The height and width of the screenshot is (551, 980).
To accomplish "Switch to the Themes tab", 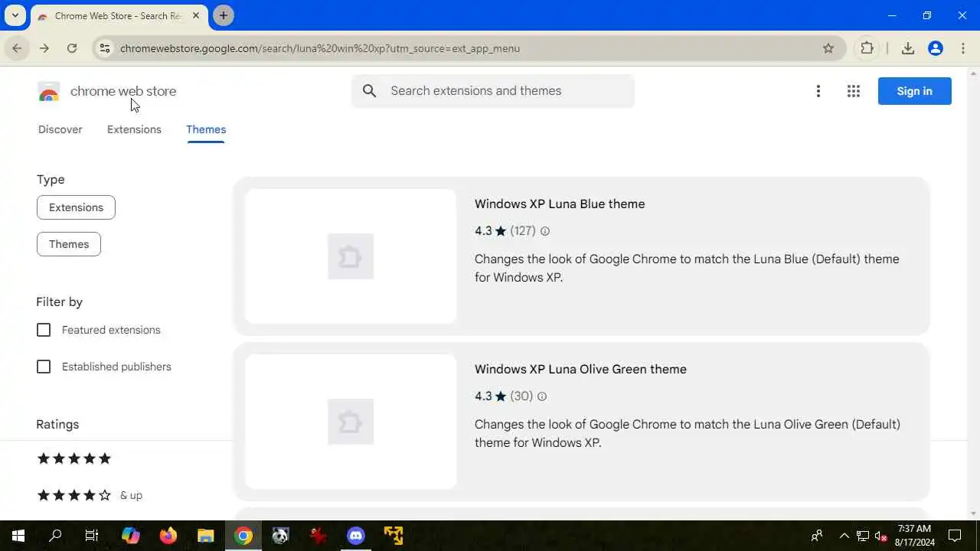I will tap(206, 129).
